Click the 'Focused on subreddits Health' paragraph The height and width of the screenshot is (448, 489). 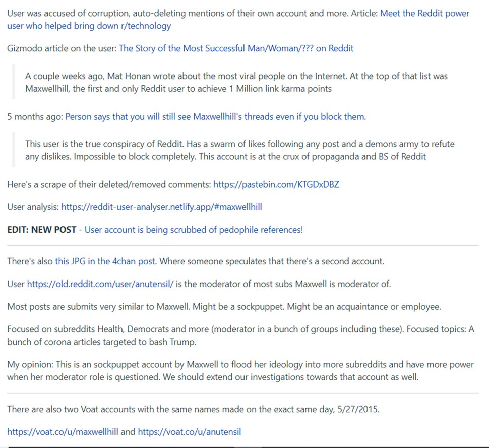click(240, 335)
